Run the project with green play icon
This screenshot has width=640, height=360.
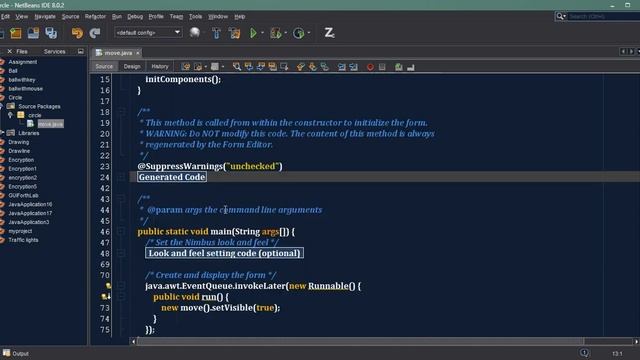tap(253, 33)
